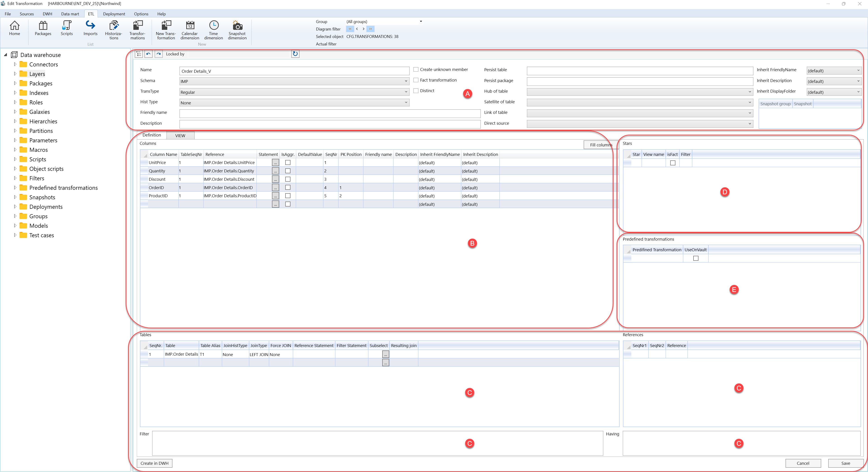Click the undo arrow icon
The height and width of the screenshot is (472, 868).
click(149, 54)
